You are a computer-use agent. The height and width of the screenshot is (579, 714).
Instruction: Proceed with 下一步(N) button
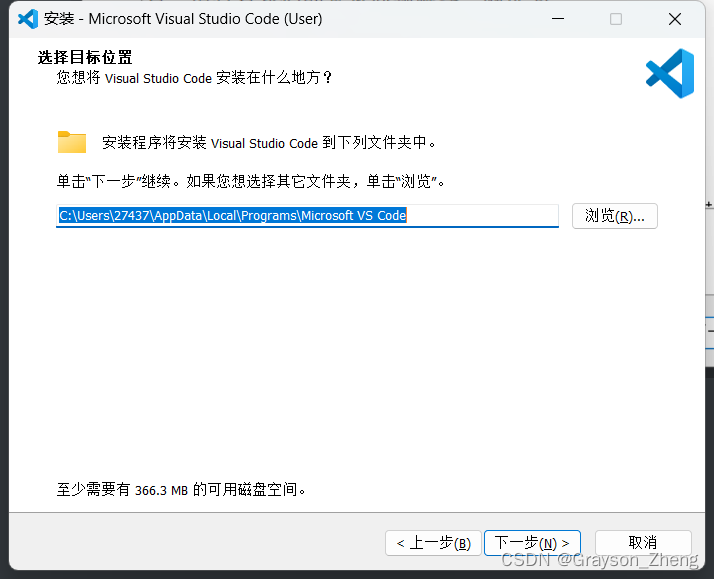coord(532,543)
